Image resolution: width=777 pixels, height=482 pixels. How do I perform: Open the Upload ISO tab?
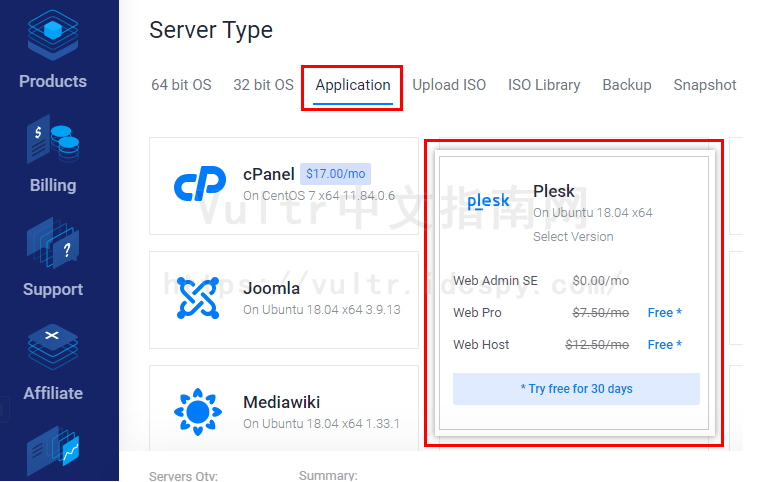coord(449,85)
